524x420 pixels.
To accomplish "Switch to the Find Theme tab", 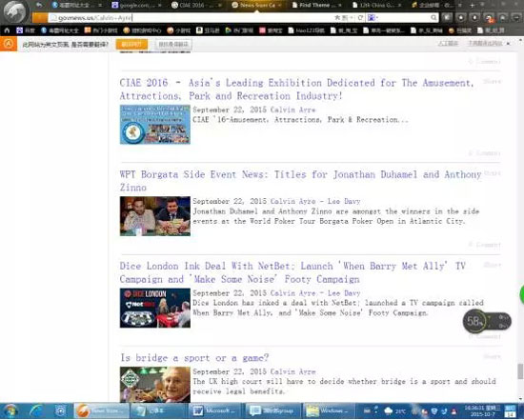I will click(x=316, y=5).
